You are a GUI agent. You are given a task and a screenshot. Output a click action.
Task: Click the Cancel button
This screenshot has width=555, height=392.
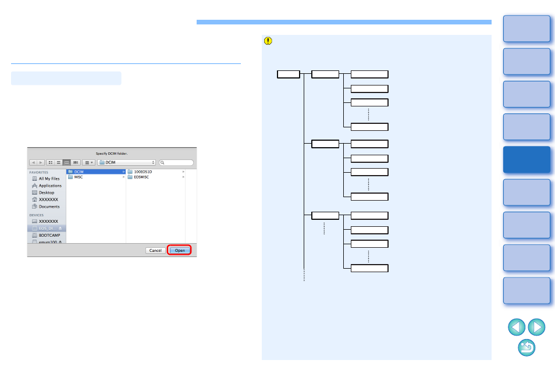point(155,250)
